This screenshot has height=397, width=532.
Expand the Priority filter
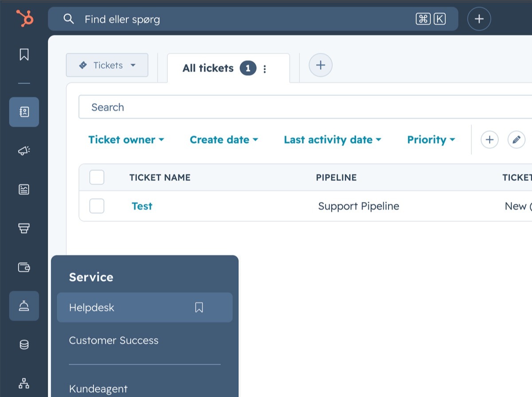coord(431,140)
